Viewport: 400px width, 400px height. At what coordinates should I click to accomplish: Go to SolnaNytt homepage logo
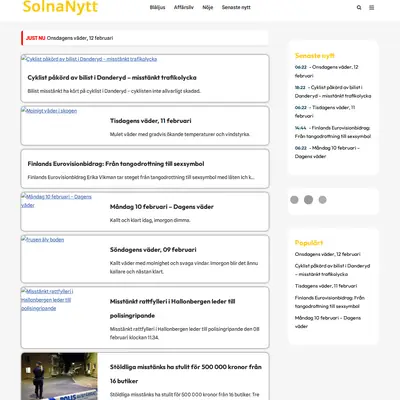pyautogui.click(x=60, y=7)
